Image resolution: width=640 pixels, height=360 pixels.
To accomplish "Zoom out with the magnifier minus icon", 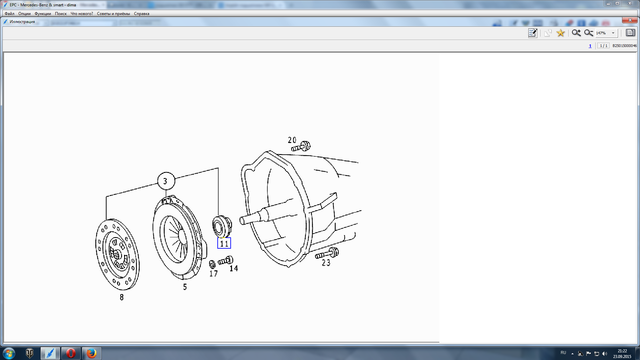I will (x=588, y=33).
